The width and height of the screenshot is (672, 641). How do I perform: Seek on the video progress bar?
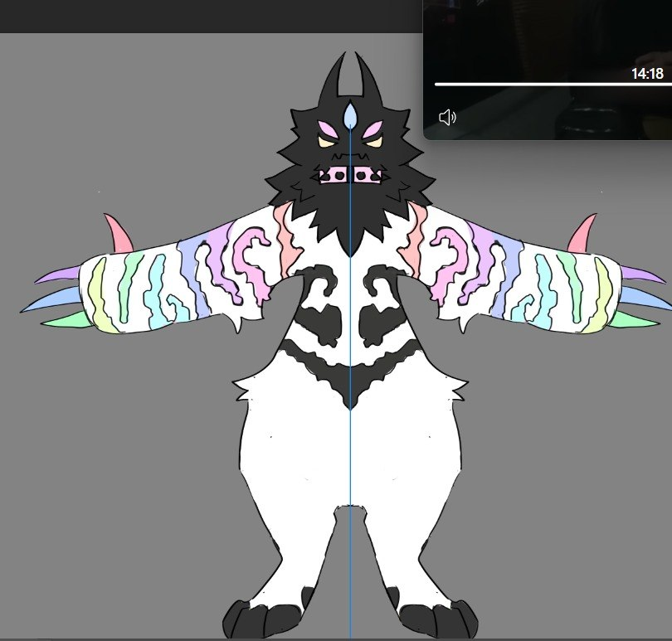[553, 85]
